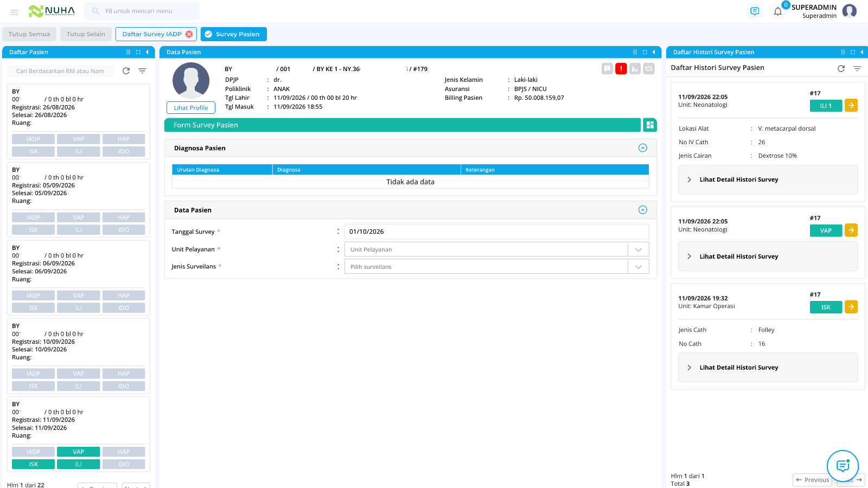Viewport: 868px width, 488px height.
Task: Open the Superadmin user avatar
Action: tap(850, 11)
